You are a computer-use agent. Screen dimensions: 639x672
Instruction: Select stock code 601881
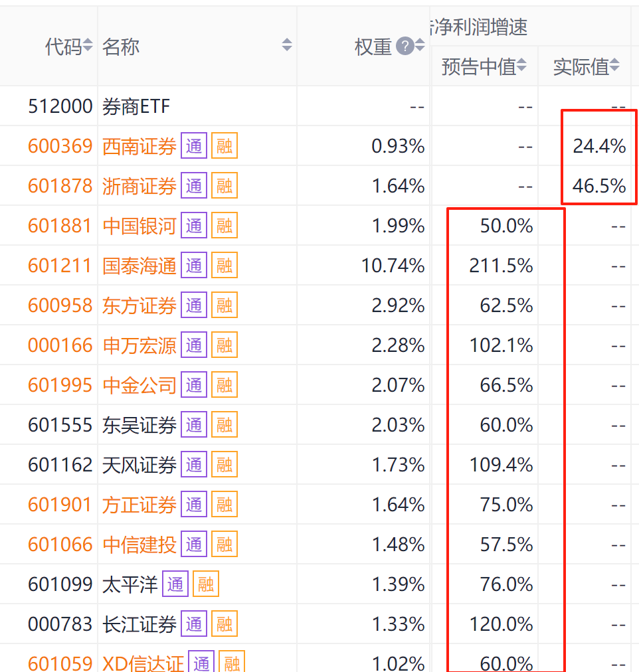point(60,226)
